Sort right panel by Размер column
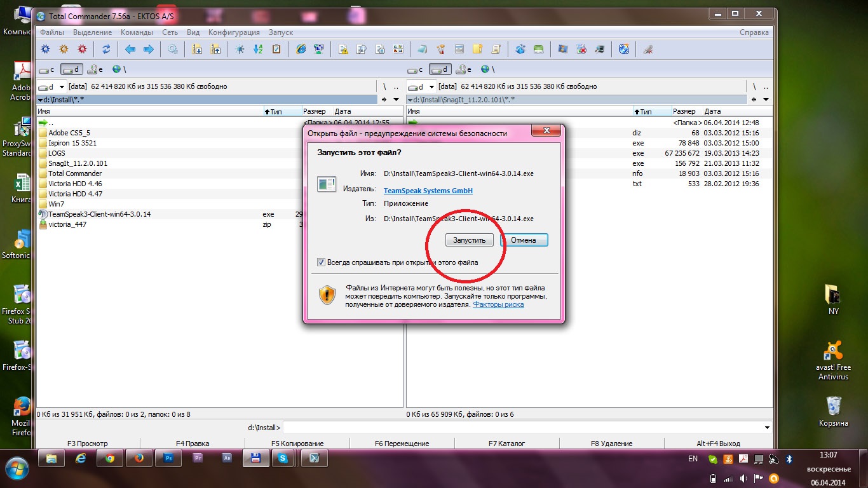The image size is (868, 488). [687, 111]
